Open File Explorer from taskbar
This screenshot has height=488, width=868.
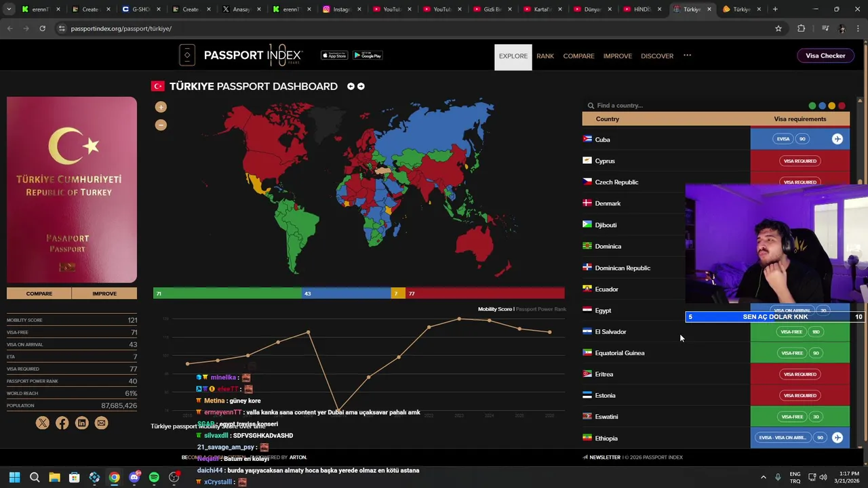click(x=54, y=478)
